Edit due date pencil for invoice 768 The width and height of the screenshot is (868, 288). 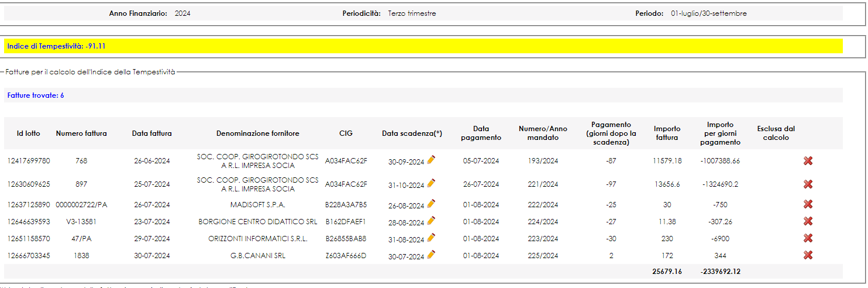point(431,159)
